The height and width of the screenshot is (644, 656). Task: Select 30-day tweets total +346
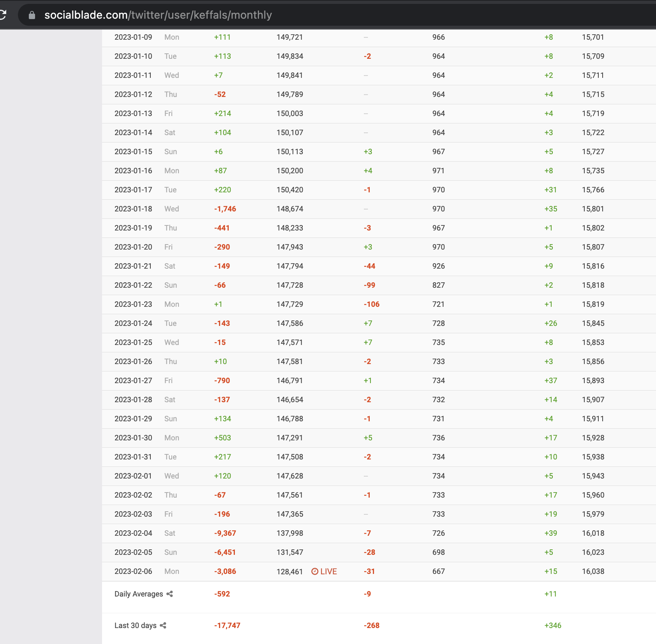click(553, 625)
